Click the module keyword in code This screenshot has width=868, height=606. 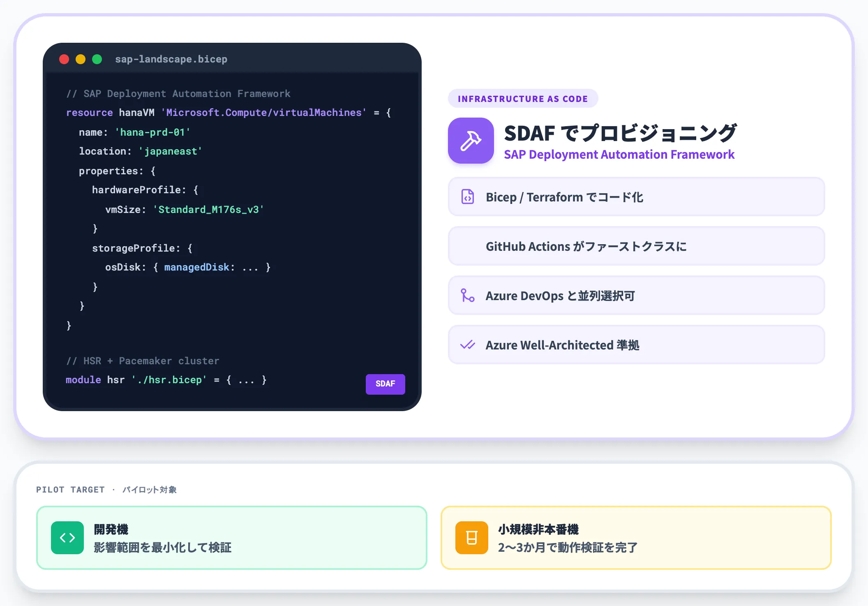click(83, 380)
